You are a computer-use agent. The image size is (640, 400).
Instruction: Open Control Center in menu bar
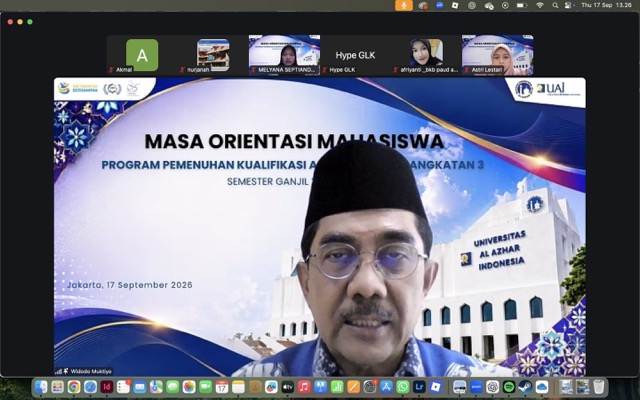coord(568,5)
